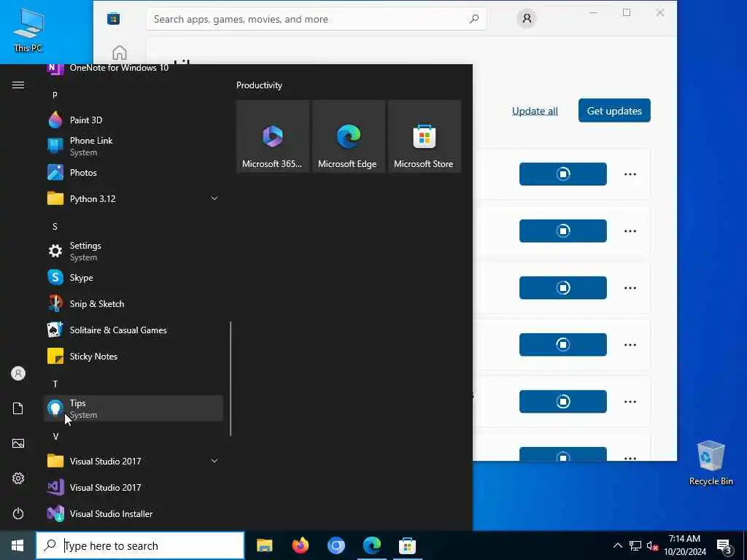Click the Microsoft 365 tile

[x=273, y=136]
